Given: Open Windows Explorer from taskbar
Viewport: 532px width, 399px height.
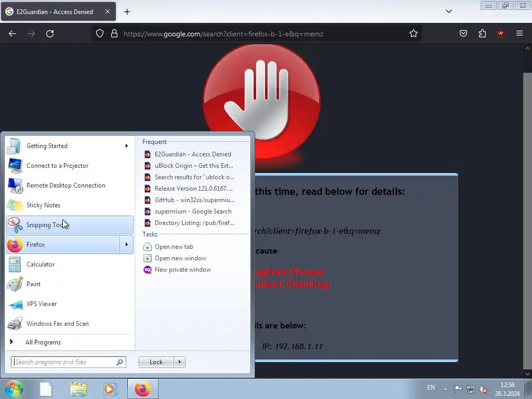Looking at the screenshot, I should (x=79, y=389).
